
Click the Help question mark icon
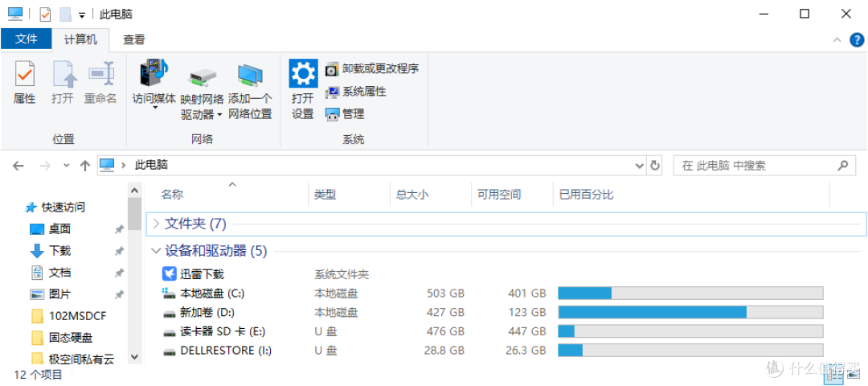[x=857, y=40]
